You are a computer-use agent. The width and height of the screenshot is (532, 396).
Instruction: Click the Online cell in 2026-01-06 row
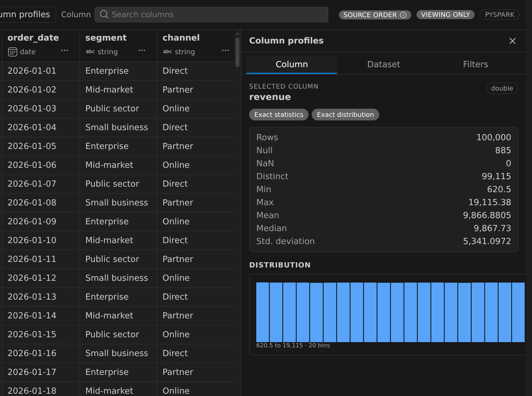coord(196,165)
